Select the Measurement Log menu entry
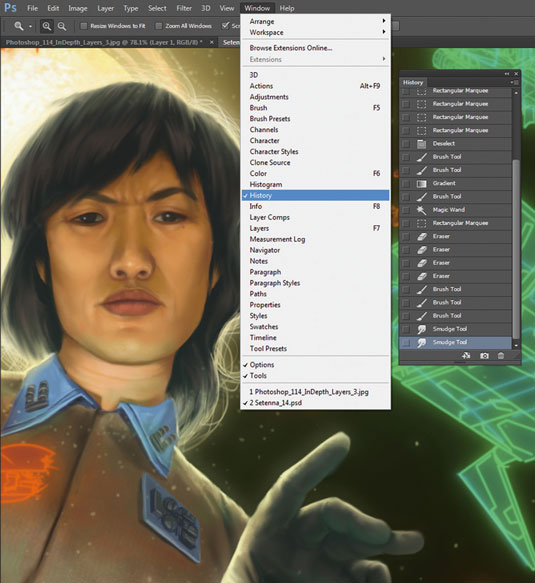Image resolution: width=535 pixels, height=583 pixels. 315,239
